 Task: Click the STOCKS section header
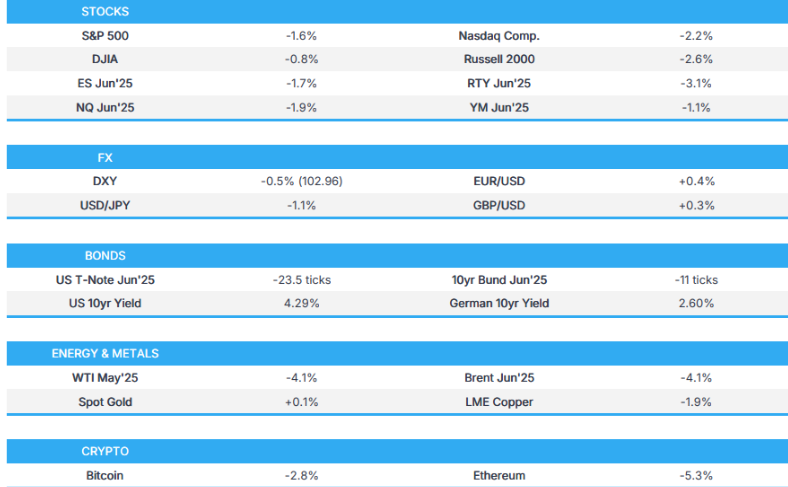pyautogui.click(x=105, y=12)
